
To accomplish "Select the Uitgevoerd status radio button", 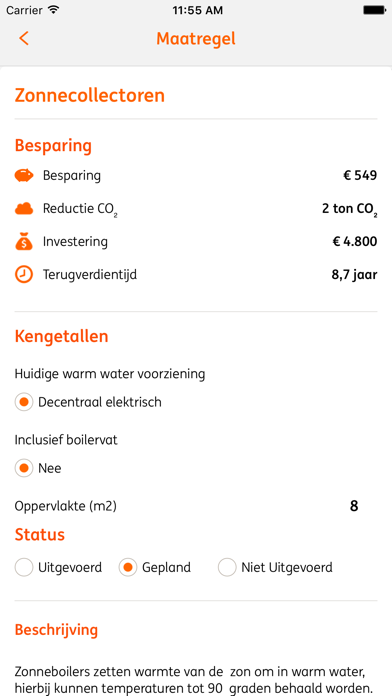I will click(x=24, y=567).
